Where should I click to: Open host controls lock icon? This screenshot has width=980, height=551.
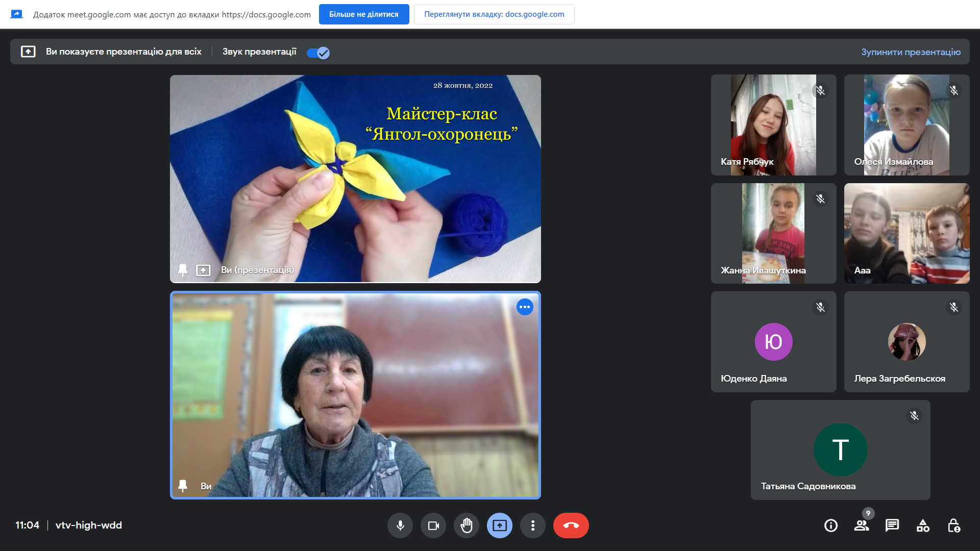953,525
